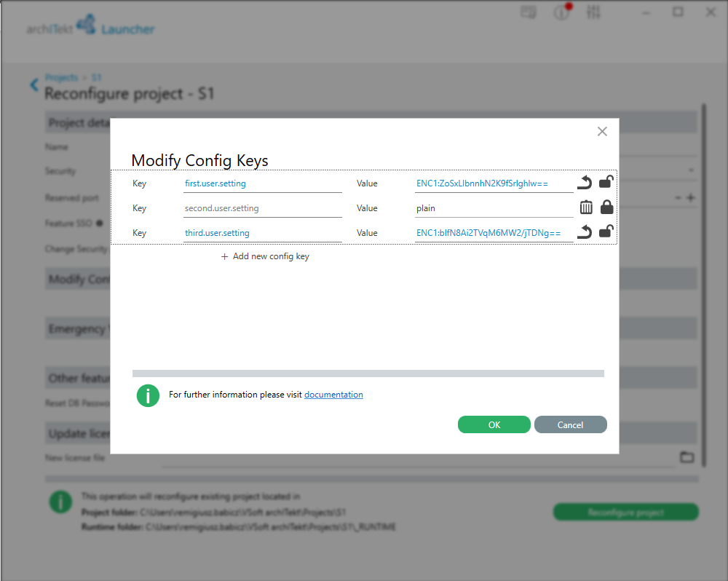
Task: Click the vertical scrollbar of the Reconfigure project page
Action: (x=704, y=285)
